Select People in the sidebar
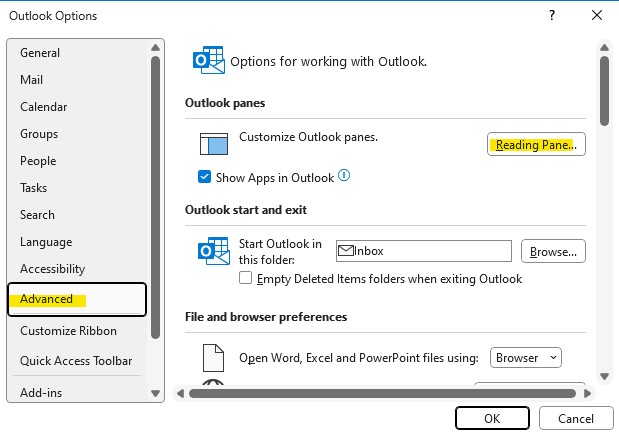619x437 pixels. (x=38, y=161)
